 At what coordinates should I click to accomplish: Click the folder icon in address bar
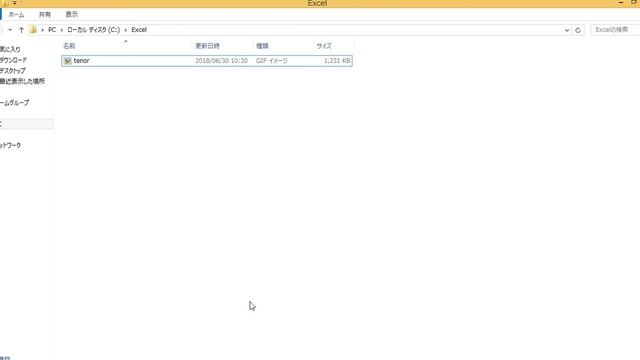click(x=33, y=30)
